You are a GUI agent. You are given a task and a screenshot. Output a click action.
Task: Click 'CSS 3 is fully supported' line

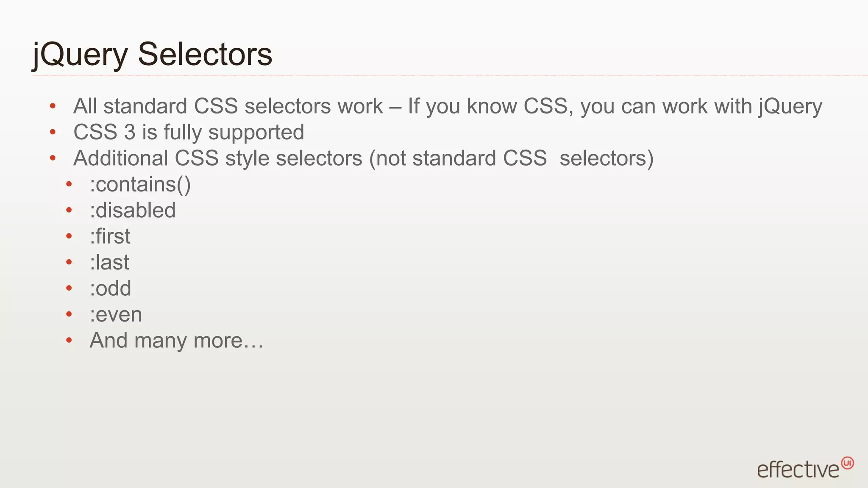(x=189, y=133)
